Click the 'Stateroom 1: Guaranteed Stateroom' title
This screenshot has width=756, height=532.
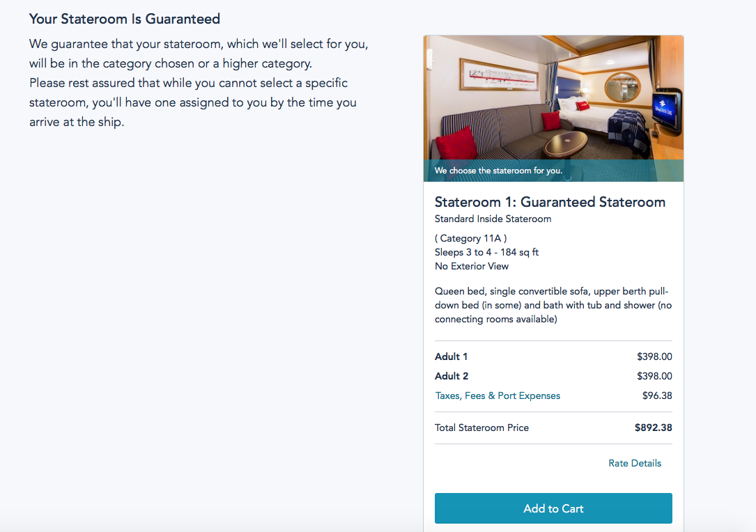(x=550, y=202)
